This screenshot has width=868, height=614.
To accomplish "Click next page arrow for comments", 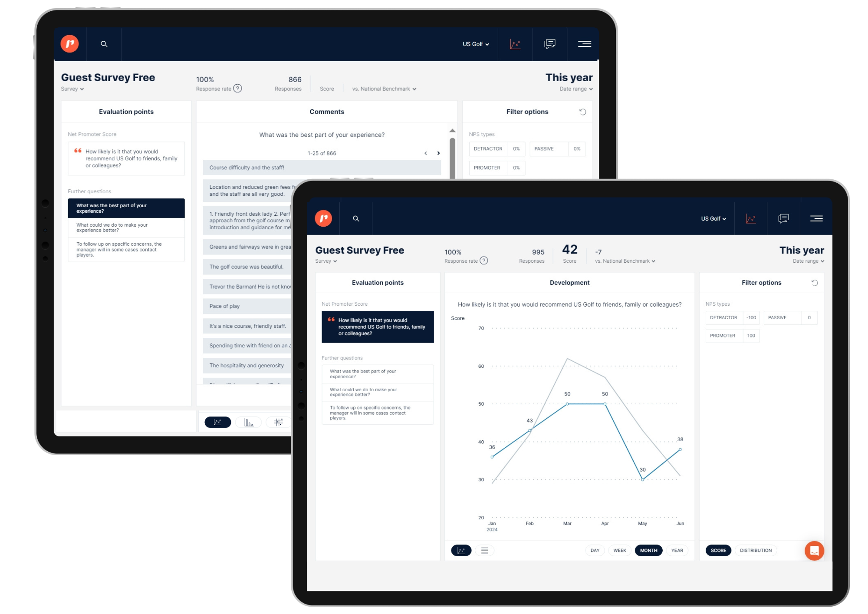I will pyautogui.click(x=439, y=153).
